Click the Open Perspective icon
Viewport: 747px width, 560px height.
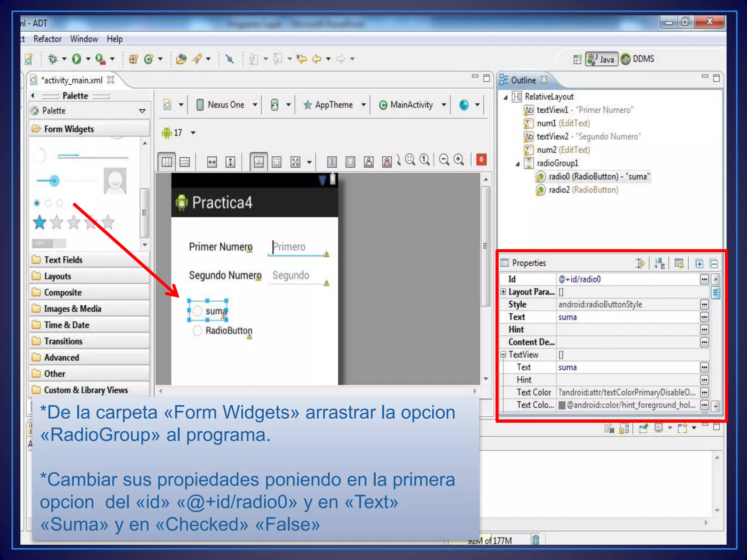[x=577, y=59]
